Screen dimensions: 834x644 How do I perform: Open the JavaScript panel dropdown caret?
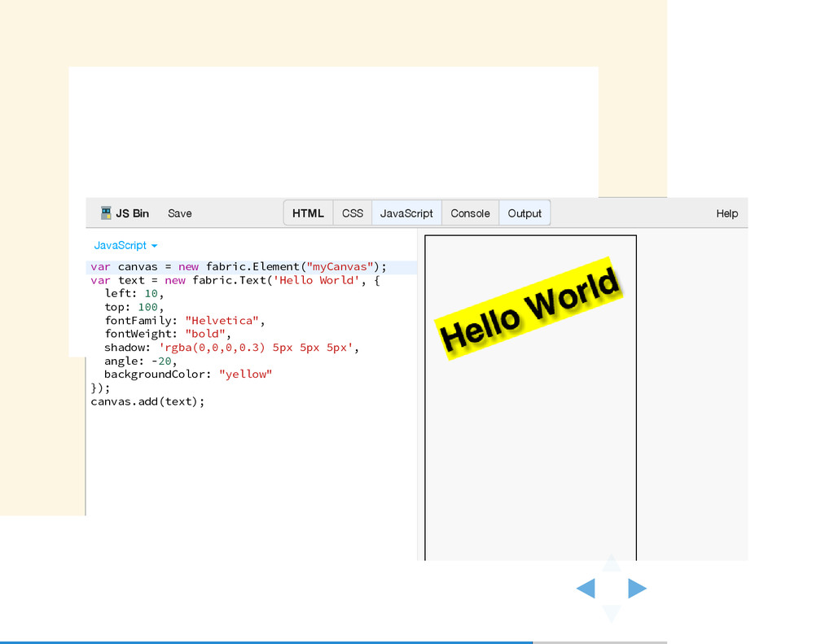click(x=155, y=245)
